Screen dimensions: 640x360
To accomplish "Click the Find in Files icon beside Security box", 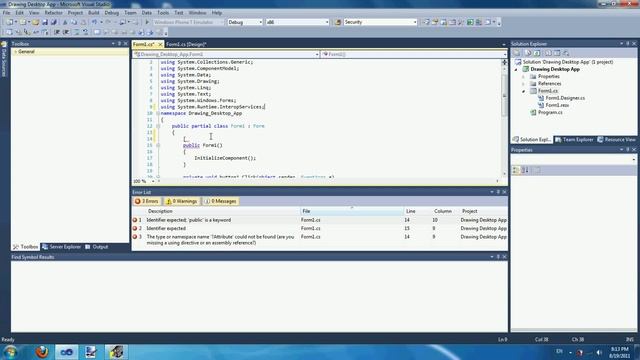I will [x=338, y=22].
